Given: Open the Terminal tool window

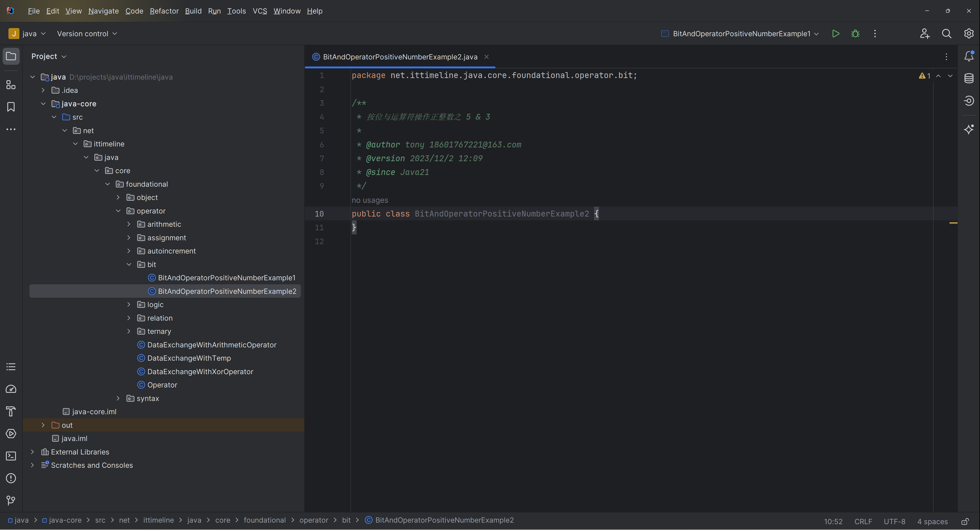Looking at the screenshot, I should 11,456.
